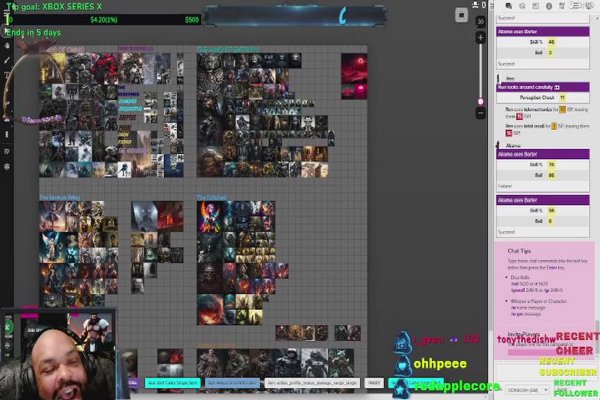Switch to the Chat tab icon
This screenshot has width=600, height=400.
(509, 5)
